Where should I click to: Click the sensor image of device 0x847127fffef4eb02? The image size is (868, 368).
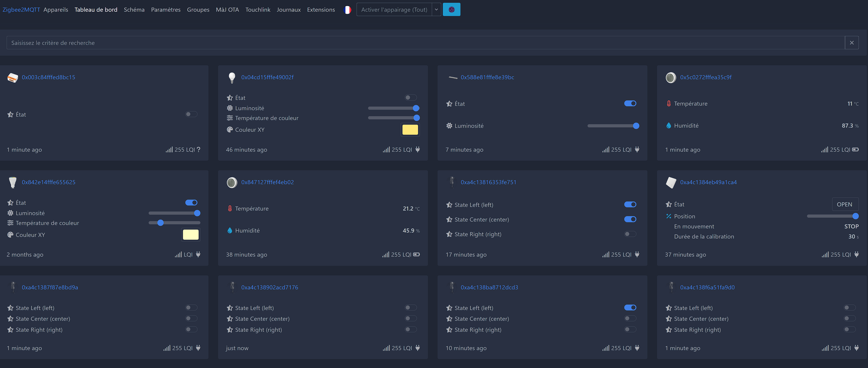232,182
